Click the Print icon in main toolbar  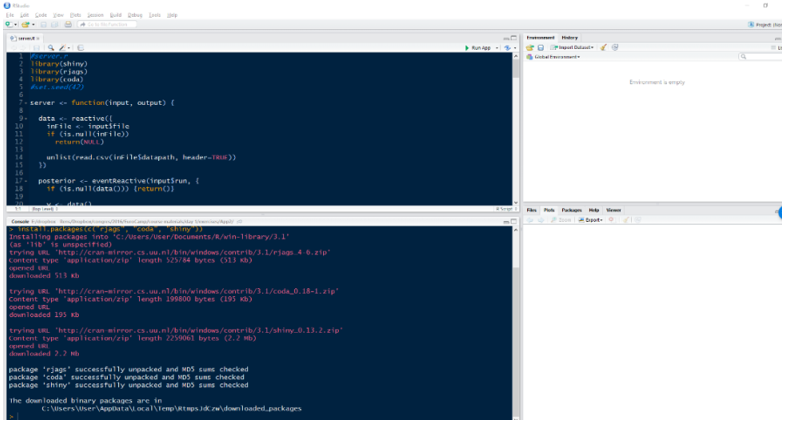[x=68, y=24]
